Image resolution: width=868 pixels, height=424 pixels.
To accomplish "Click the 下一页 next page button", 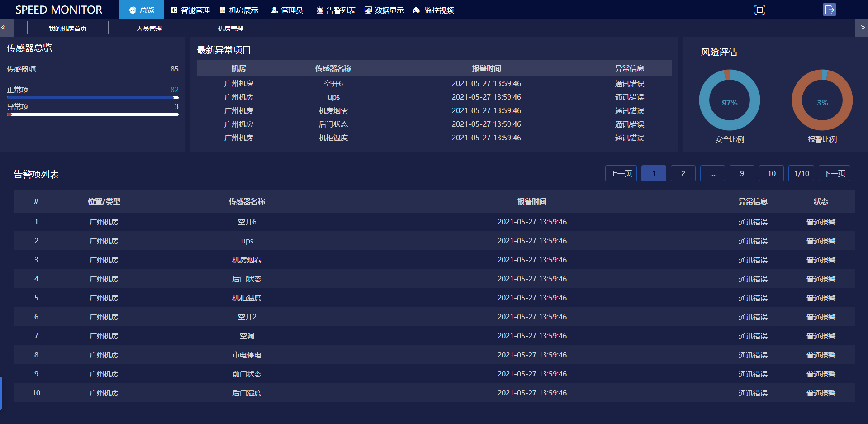I will (x=834, y=173).
